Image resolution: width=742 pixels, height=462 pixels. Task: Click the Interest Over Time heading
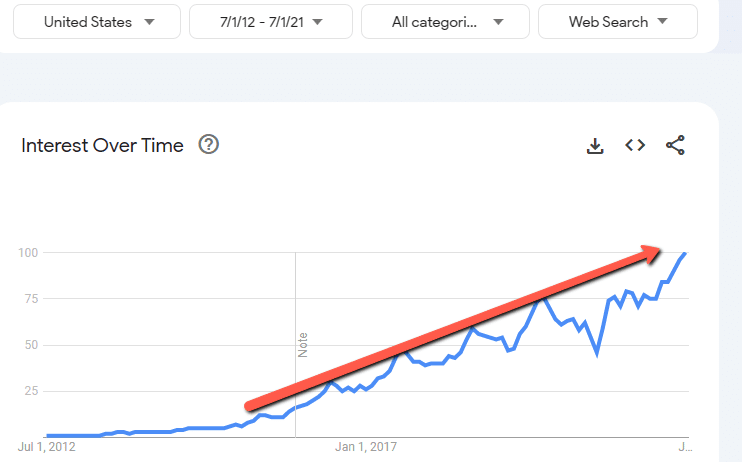tap(102, 146)
